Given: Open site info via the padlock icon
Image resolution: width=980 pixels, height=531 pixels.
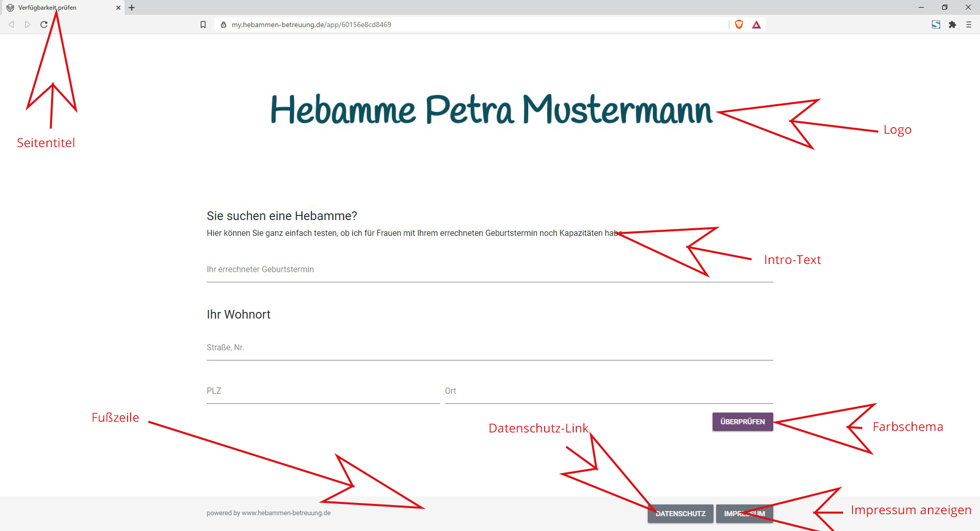Looking at the screenshot, I should [x=224, y=25].
